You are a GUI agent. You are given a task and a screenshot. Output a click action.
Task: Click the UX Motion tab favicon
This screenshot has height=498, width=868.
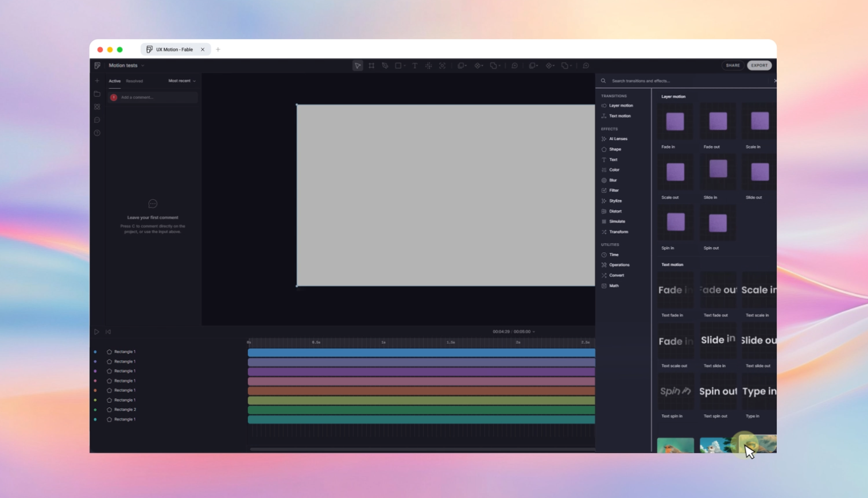(149, 49)
